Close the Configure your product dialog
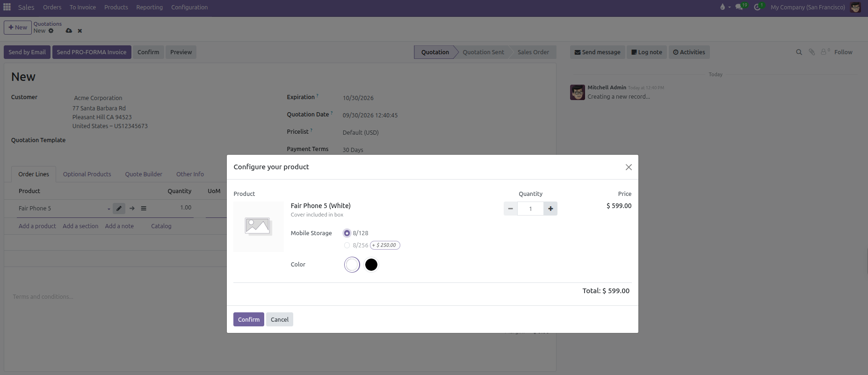 pyautogui.click(x=629, y=167)
